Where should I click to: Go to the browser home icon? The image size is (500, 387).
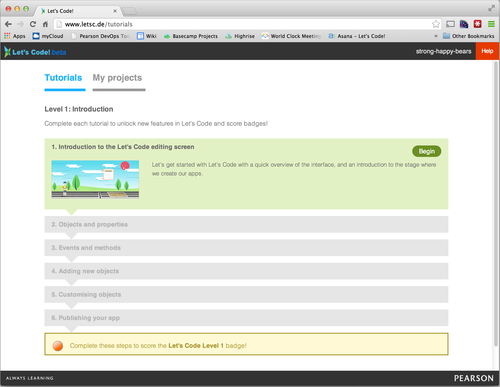pyautogui.click(x=45, y=24)
